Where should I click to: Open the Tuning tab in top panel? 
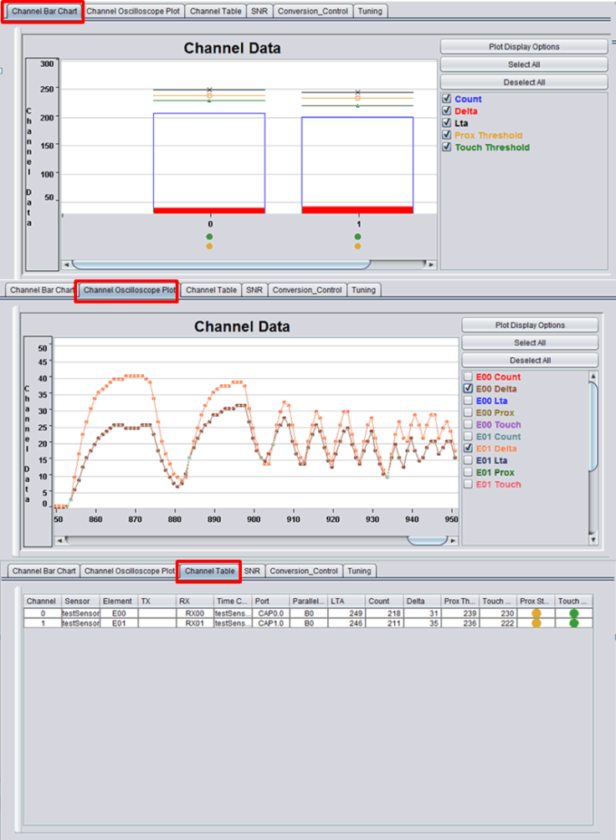(370, 11)
